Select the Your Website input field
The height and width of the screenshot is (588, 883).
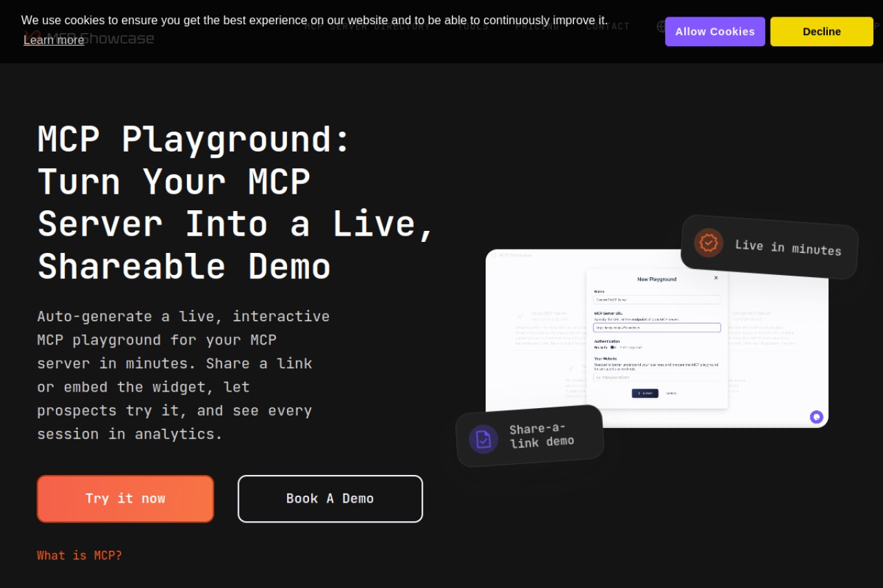point(657,377)
